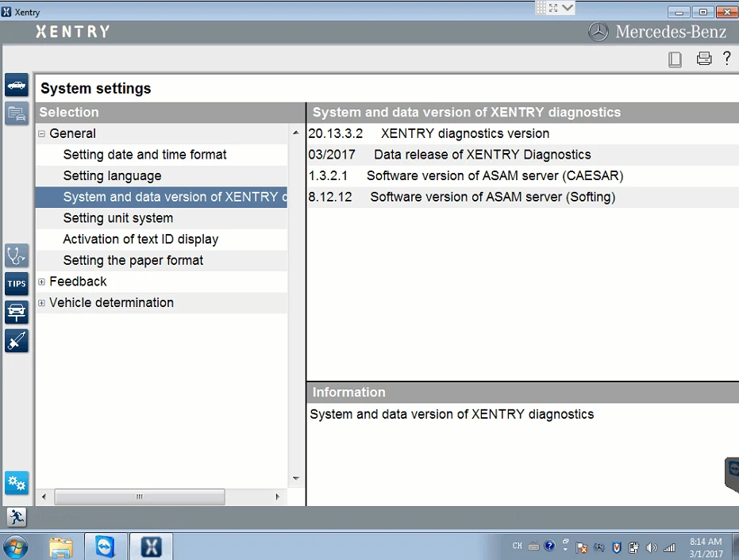Click the Information panel description text
739x560 pixels.
[x=452, y=415]
